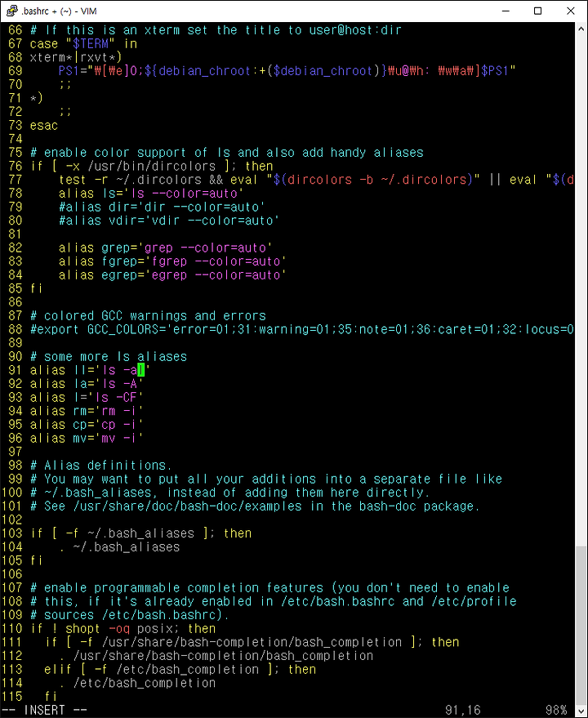This screenshot has width=588, height=718.
Task: Click the scrollbar down arrow
Action: tap(581, 711)
